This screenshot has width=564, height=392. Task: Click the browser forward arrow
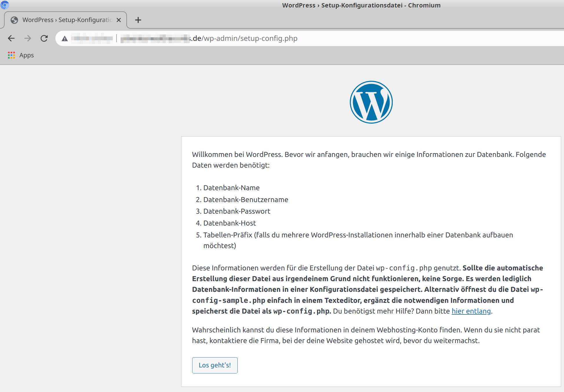[x=28, y=38]
